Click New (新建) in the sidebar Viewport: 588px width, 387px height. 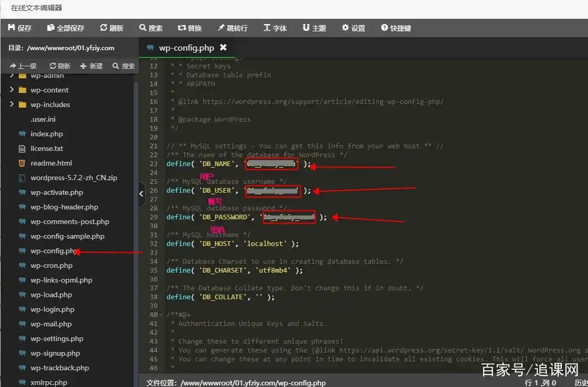point(91,66)
